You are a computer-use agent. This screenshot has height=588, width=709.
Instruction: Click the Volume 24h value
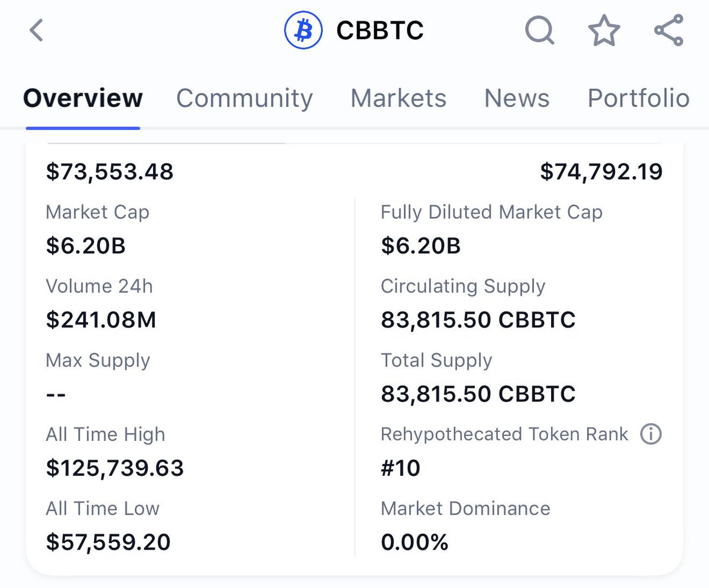pos(101,320)
